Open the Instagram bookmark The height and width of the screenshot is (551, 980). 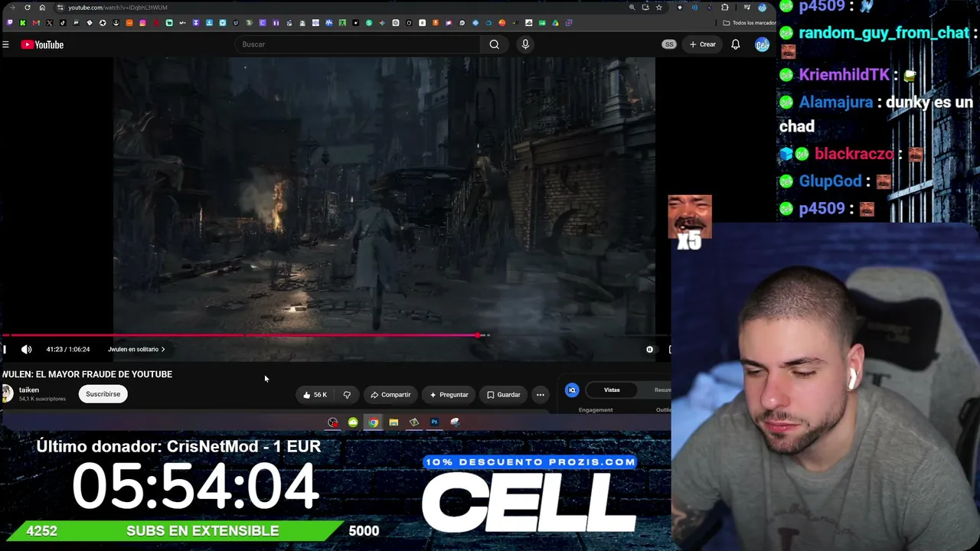(x=142, y=23)
